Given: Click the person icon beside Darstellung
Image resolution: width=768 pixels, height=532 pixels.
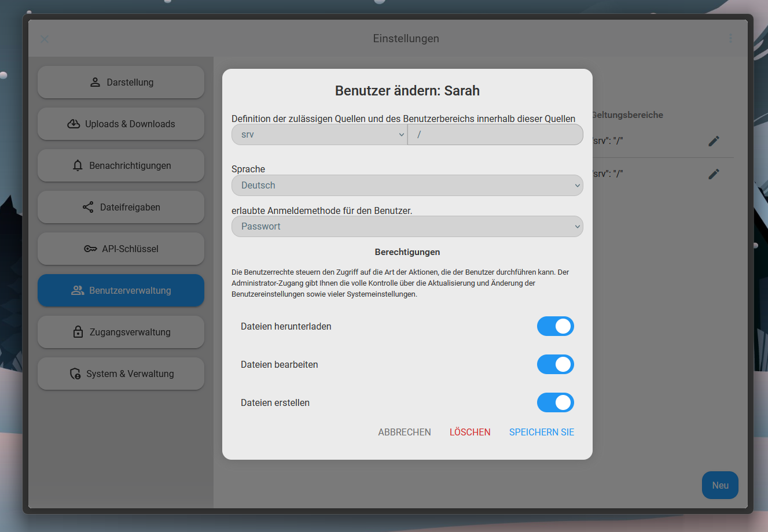Looking at the screenshot, I should point(95,82).
